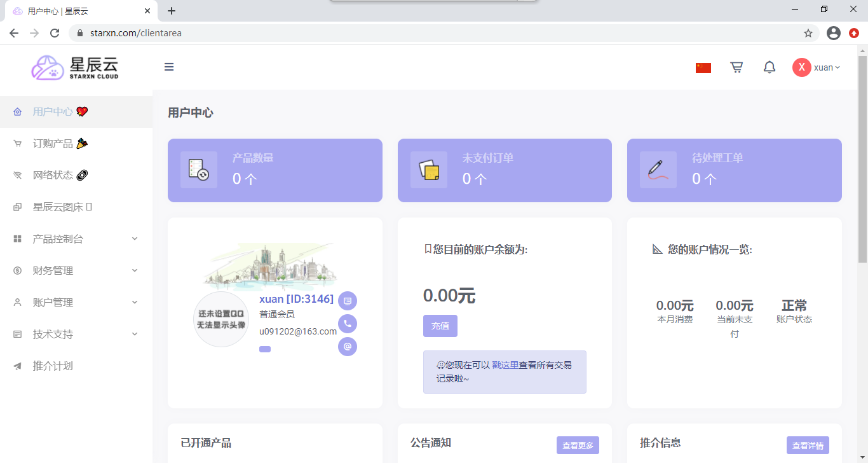Select 用户中心 in the sidebar
Image resolution: width=868 pixels, height=463 pixels.
click(76, 112)
